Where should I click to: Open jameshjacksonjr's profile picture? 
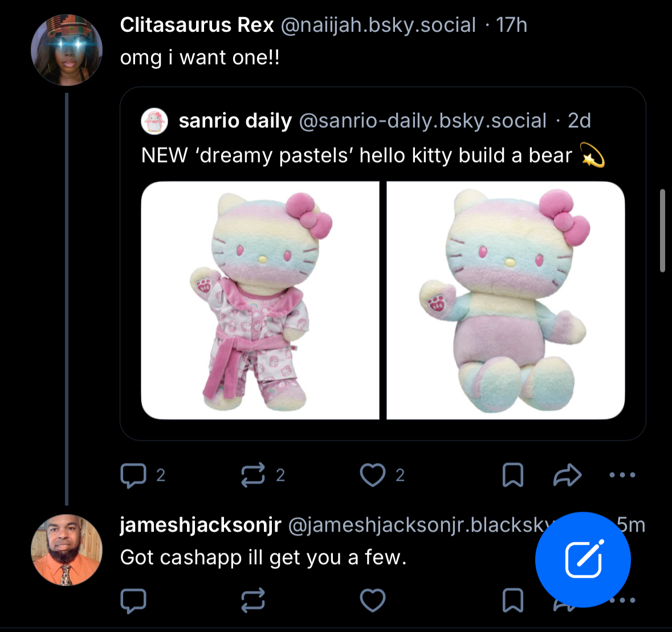[x=67, y=550]
